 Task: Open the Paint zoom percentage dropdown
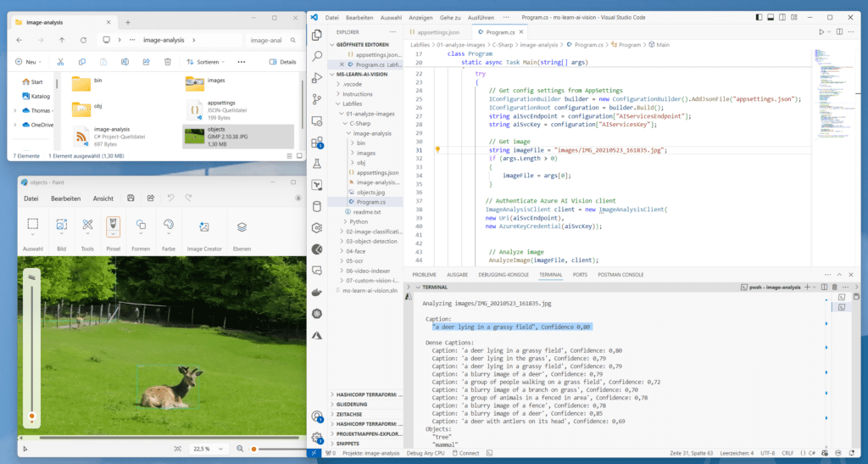point(209,449)
